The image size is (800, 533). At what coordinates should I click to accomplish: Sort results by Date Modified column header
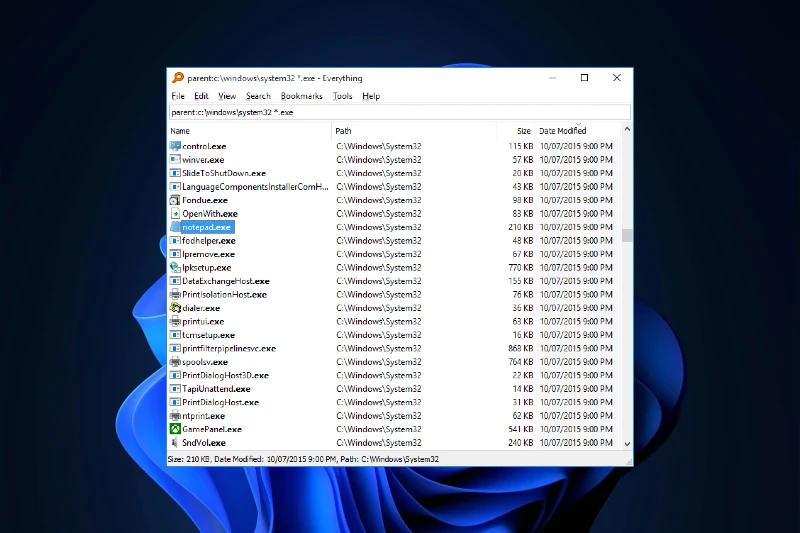pos(578,131)
